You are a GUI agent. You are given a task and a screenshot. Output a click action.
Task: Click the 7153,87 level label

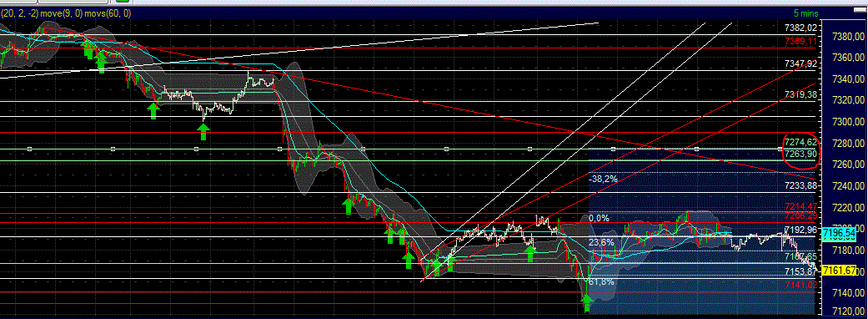coord(801,271)
